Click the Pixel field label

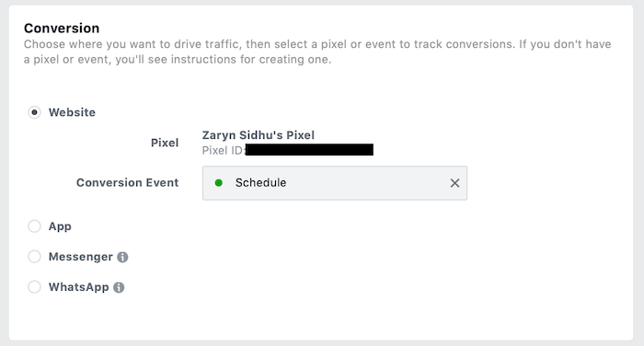tap(165, 143)
